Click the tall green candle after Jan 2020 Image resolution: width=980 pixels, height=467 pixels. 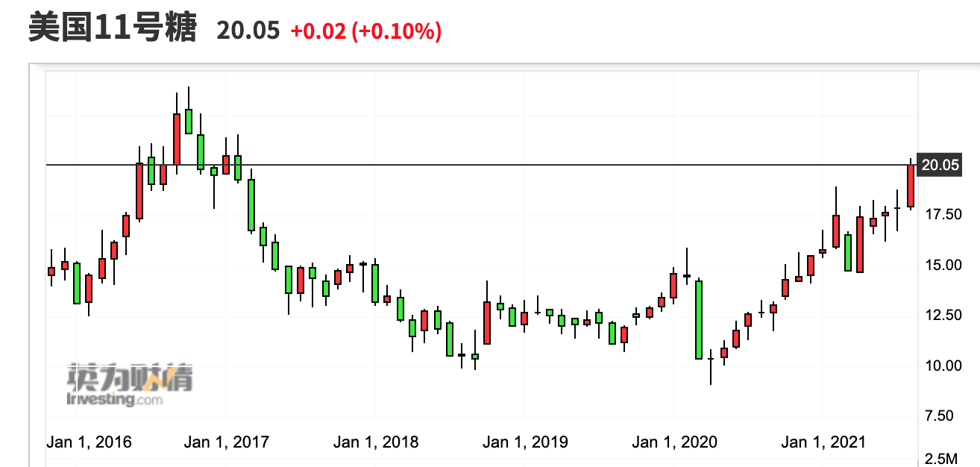[x=699, y=319]
